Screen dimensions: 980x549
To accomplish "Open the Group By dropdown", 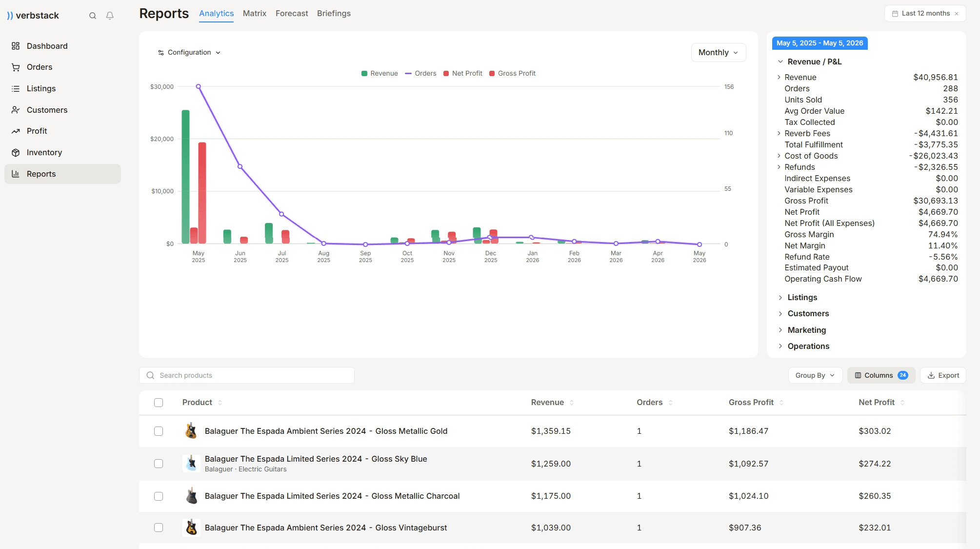I will click(x=815, y=375).
